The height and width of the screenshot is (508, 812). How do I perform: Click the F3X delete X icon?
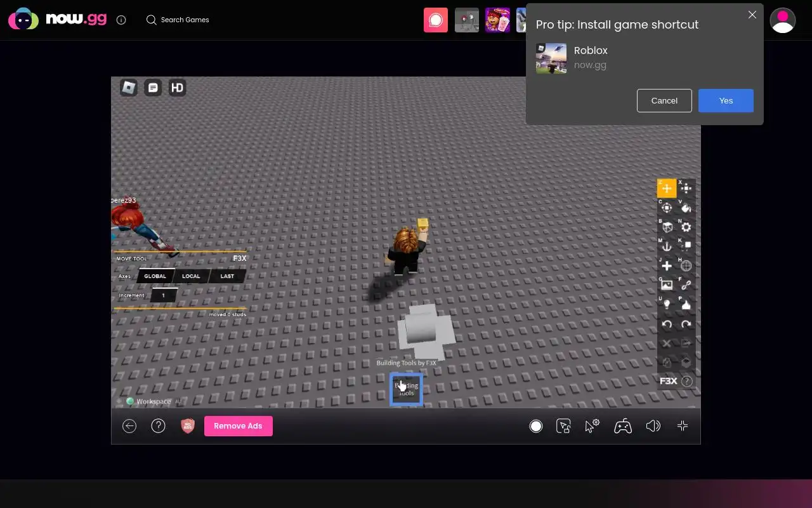pyautogui.click(x=667, y=344)
